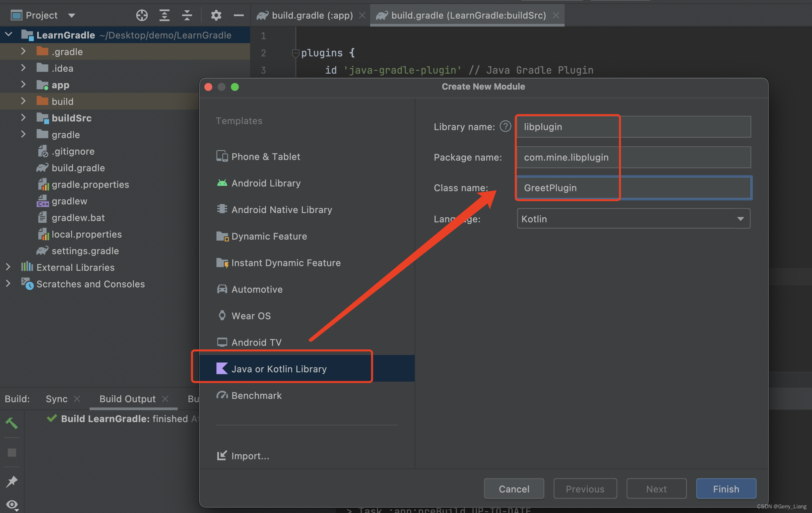Click the Package name input field

click(x=634, y=157)
